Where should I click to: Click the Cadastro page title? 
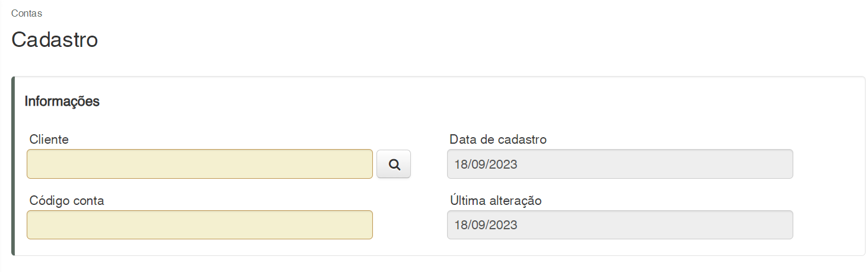[x=55, y=40]
